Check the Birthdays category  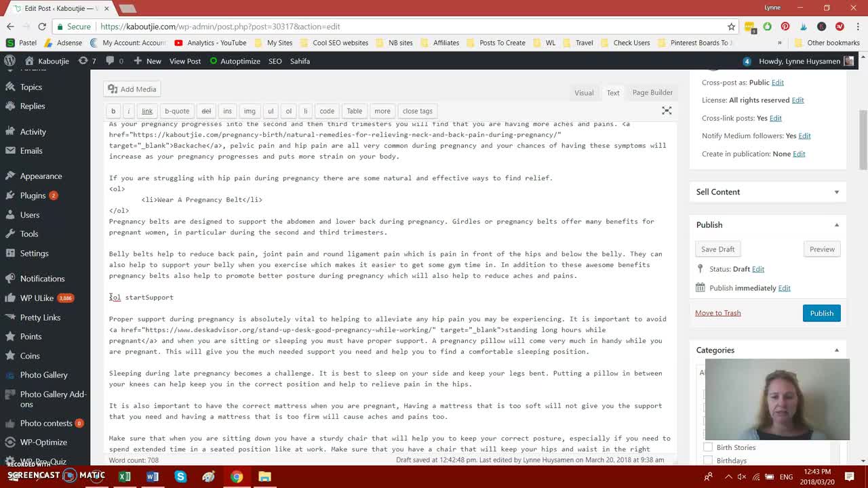coord(708,460)
